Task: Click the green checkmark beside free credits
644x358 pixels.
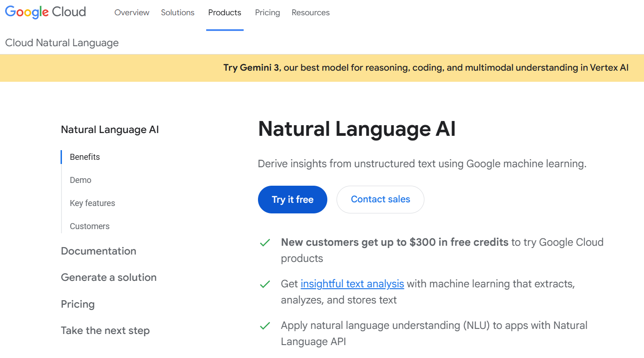Action: pos(264,242)
